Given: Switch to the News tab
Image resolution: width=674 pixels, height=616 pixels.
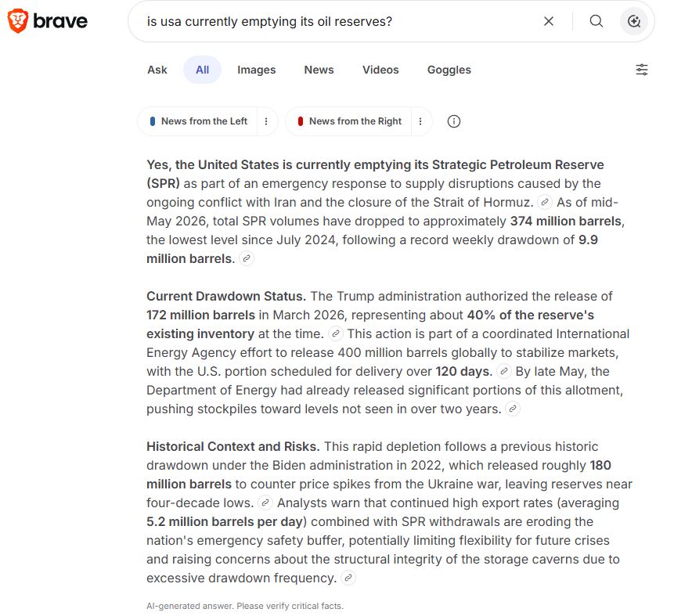Looking at the screenshot, I should coord(319,70).
